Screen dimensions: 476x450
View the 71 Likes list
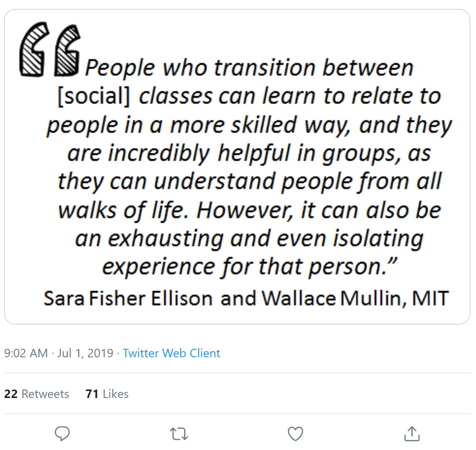[x=107, y=394]
